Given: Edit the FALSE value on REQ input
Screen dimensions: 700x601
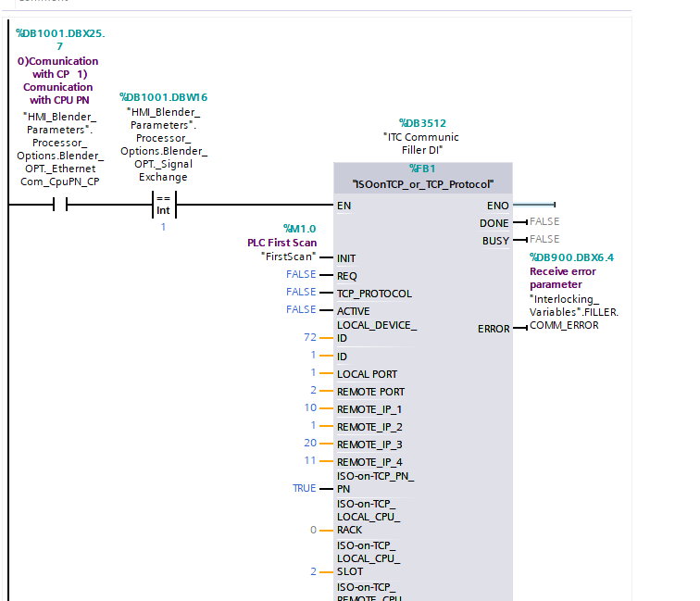Looking at the screenshot, I should pos(301,274).
